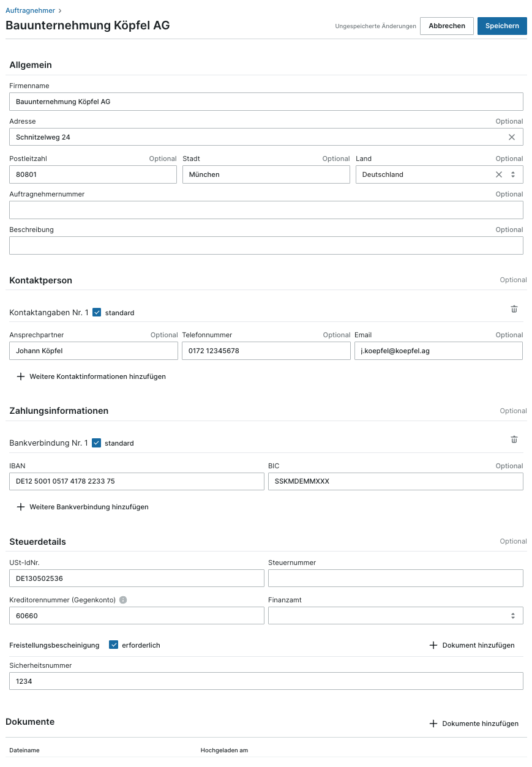Click plus icon beside Dokument hinzufügen
The height and width of the screenshot is (767, 532).
[433, 645]
